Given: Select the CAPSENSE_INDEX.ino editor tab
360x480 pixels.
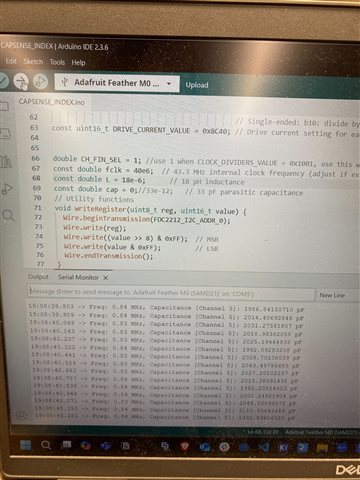Looking at the screenshot, I should (x=52, y=102).
